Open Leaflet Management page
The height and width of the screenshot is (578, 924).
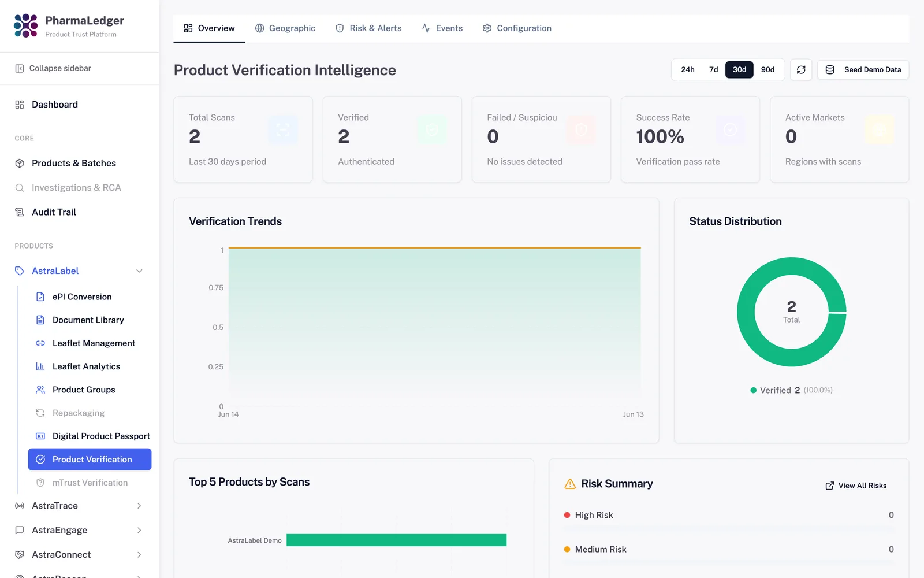pos(90,343)
